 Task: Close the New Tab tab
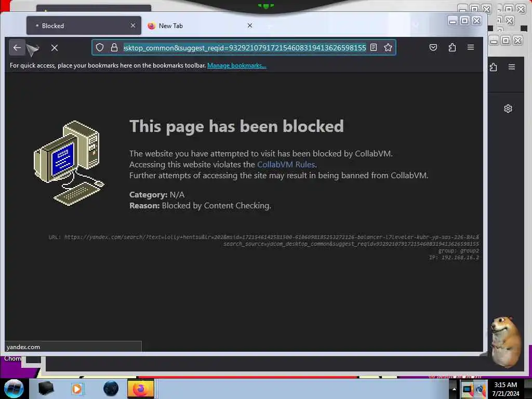coord(250,26)
